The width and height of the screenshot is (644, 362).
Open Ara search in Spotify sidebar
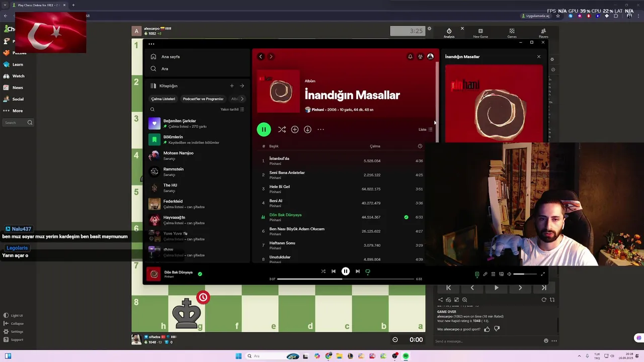(159, 69)
